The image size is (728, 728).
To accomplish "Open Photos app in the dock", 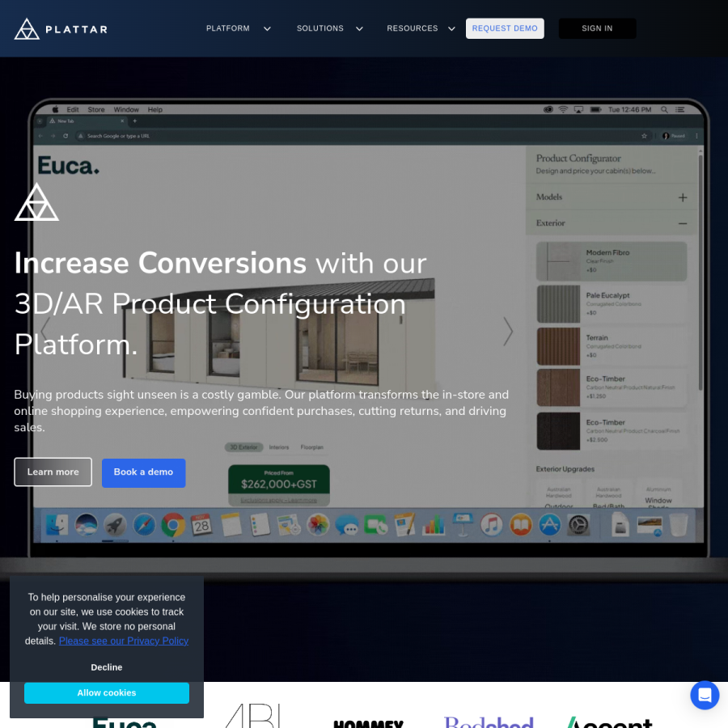I will pos(318,525).
